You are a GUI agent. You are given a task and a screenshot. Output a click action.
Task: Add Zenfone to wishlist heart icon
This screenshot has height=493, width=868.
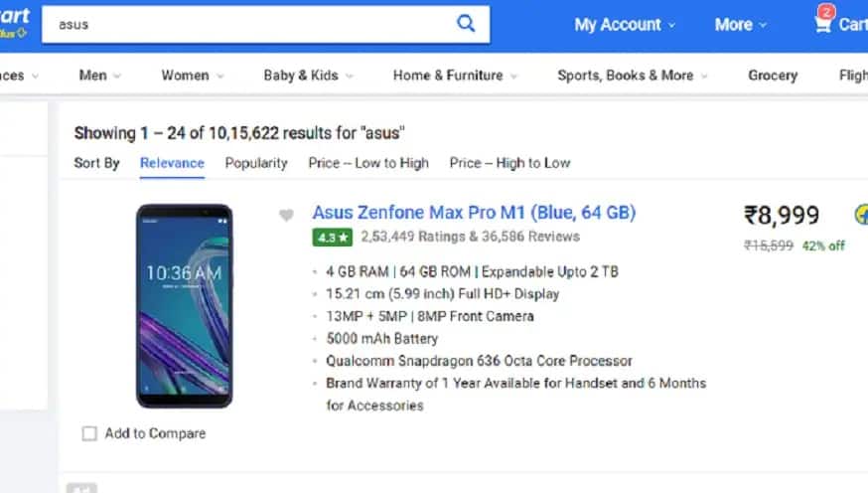click(x=286, y=215)
